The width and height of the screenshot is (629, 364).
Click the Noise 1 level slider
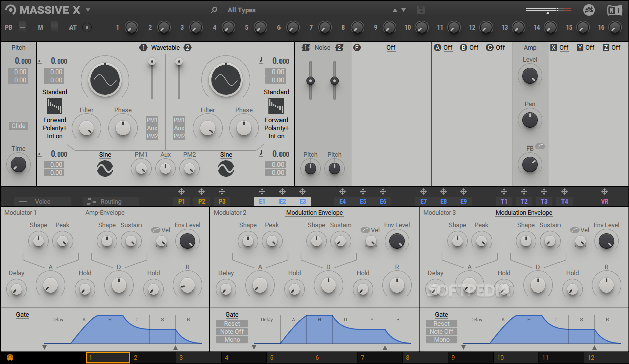[x=310, y=81]
